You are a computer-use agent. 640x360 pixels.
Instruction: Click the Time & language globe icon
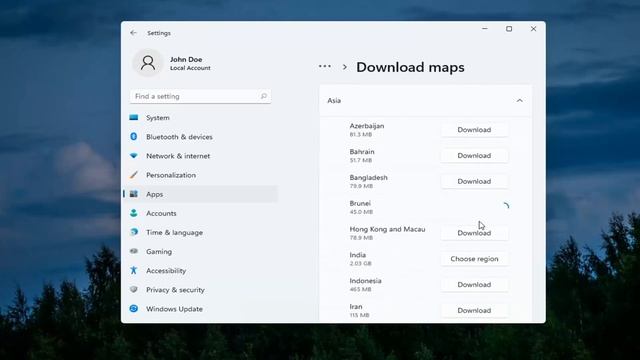pos(133,232)
